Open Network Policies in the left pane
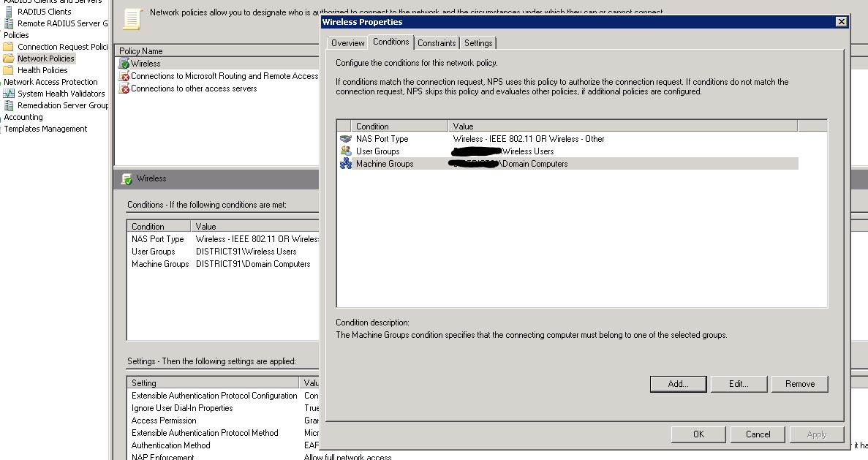The width and height of the screenshot is (868, 460). (46, 58)
